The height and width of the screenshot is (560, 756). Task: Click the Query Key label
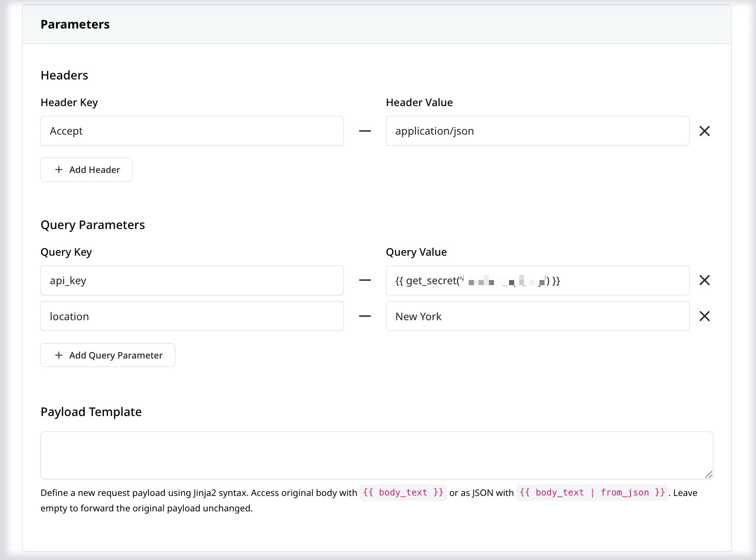pos(66,252)
